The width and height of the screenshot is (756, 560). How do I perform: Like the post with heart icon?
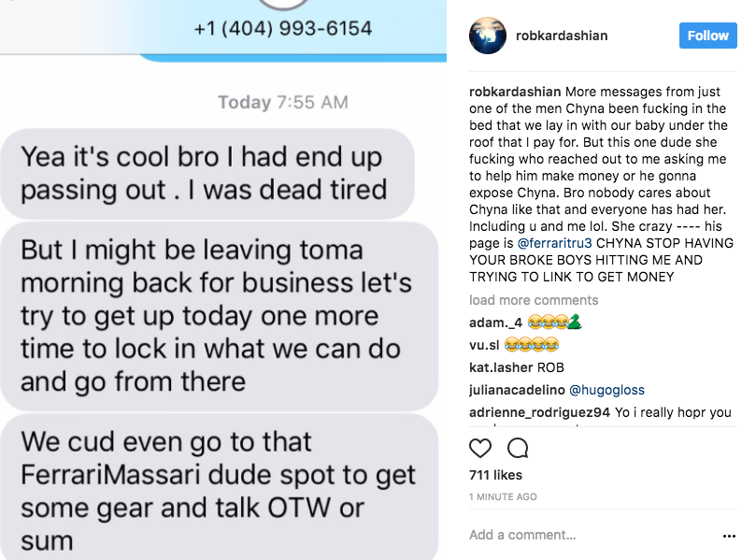pyautogui.click(x=480, y=448)
